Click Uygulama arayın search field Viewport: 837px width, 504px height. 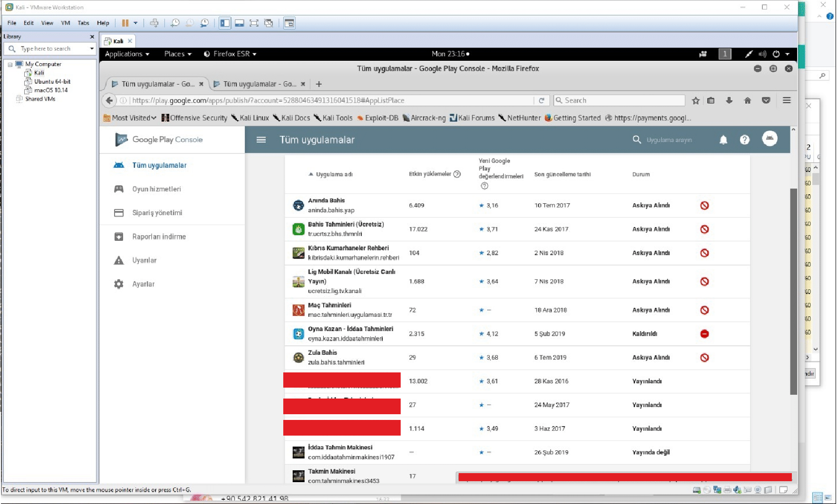click(669, 140)
